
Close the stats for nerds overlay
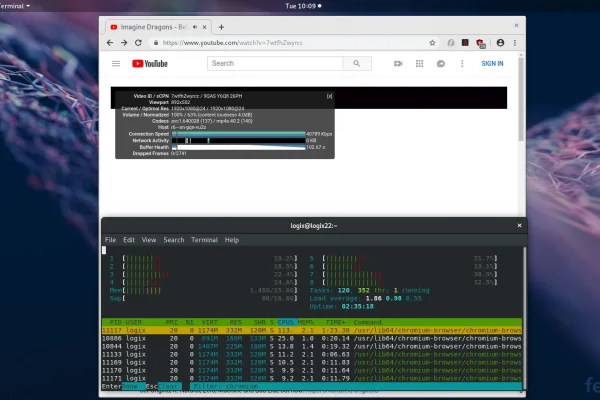pos(329,96)
